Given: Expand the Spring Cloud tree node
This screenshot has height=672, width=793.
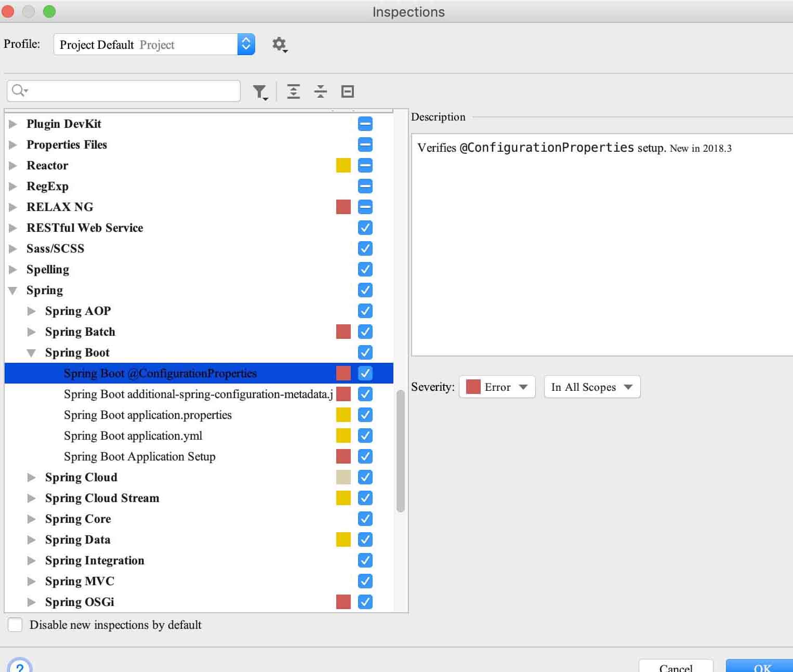Looking at the screenshot, I should pyautogui.click(x=32, y=477).
